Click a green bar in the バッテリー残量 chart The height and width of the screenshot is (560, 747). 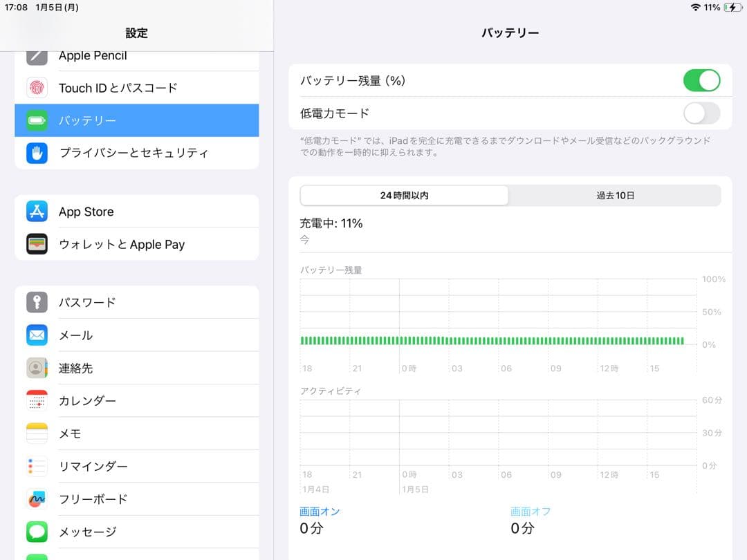click(484, 341)
